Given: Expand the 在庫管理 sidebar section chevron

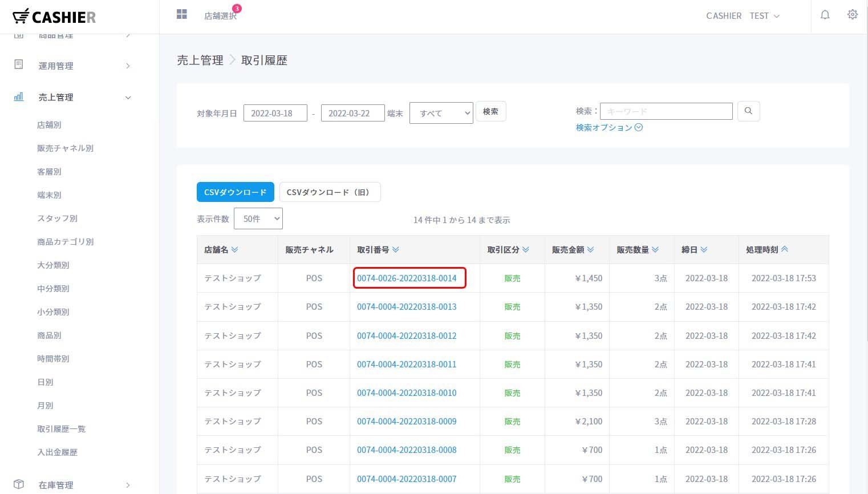Looking at the screenshot, I should (128, 485).
